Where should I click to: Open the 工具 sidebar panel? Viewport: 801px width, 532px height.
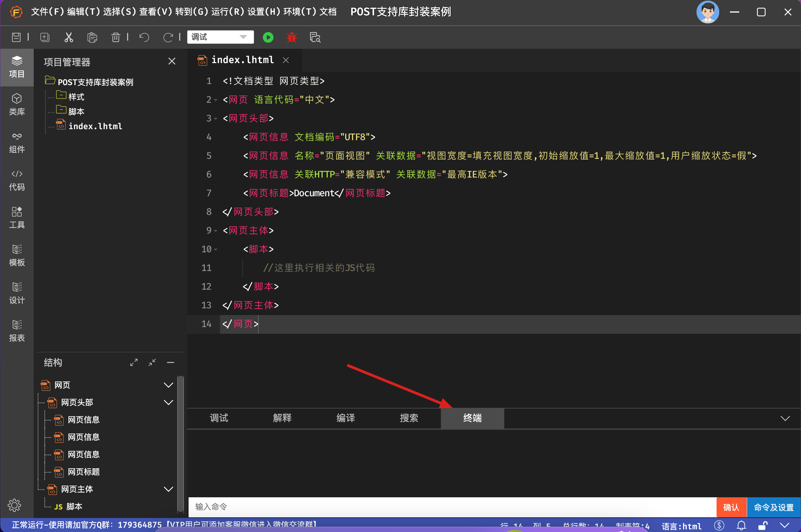17,218
